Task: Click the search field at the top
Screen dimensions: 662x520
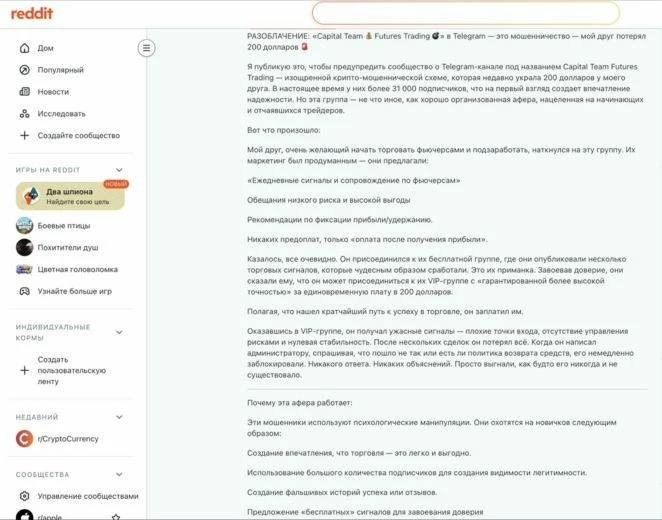Action: click(x=465, y=13)
